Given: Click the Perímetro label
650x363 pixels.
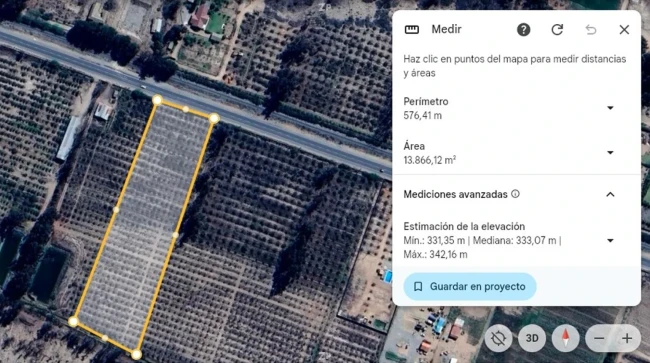Looking at the screenshot, I should 426,102.
